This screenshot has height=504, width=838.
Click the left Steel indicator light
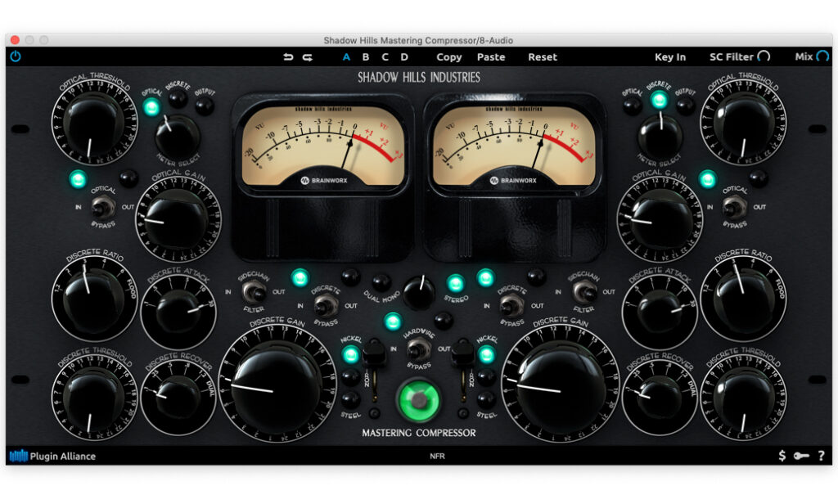pos(350,399)
